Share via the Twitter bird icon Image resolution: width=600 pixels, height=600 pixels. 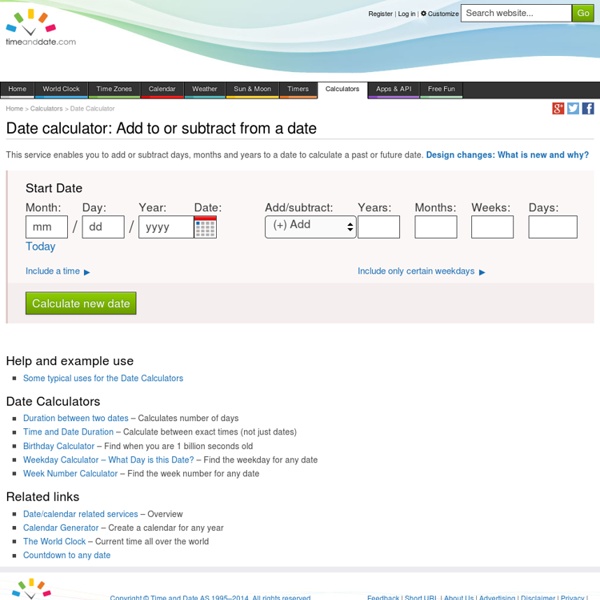pos(573,108)
